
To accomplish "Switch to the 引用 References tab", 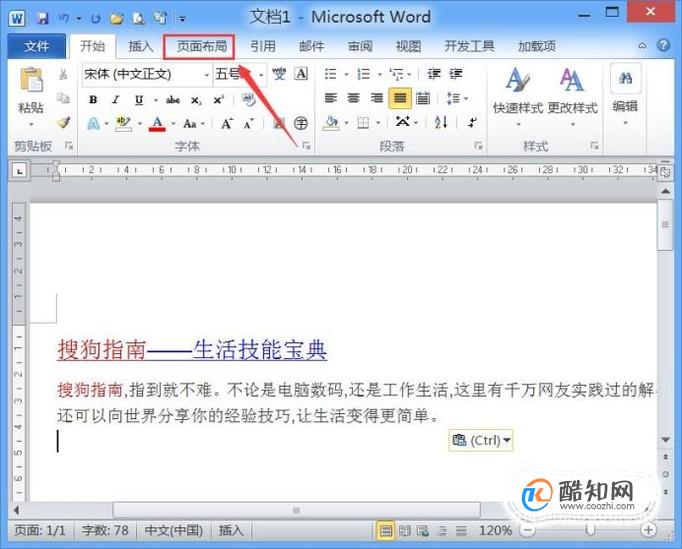I will tap(263, 46).
